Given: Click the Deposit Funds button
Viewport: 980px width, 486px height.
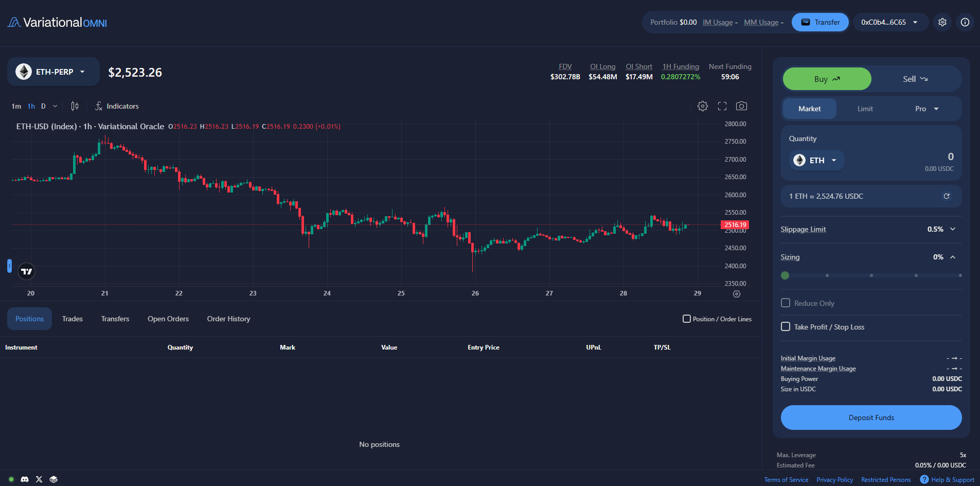Looking at the screenshot, I should [871, 418].
